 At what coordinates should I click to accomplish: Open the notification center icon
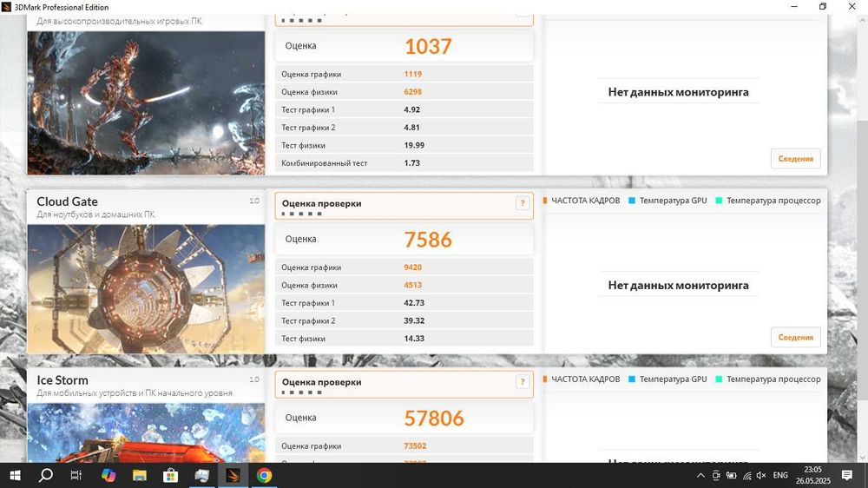coord(846,475)
